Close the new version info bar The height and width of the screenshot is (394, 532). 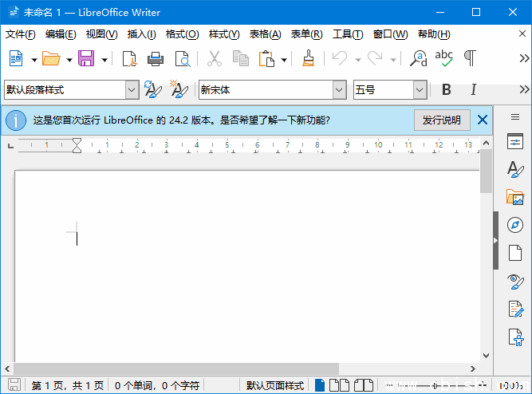point(482,120)
